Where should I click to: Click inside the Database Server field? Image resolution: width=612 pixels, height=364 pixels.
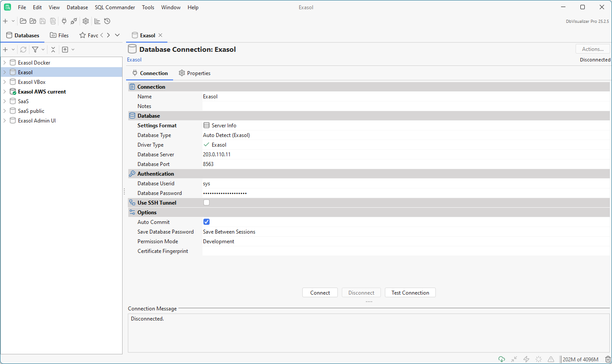(x=264, y=154)
